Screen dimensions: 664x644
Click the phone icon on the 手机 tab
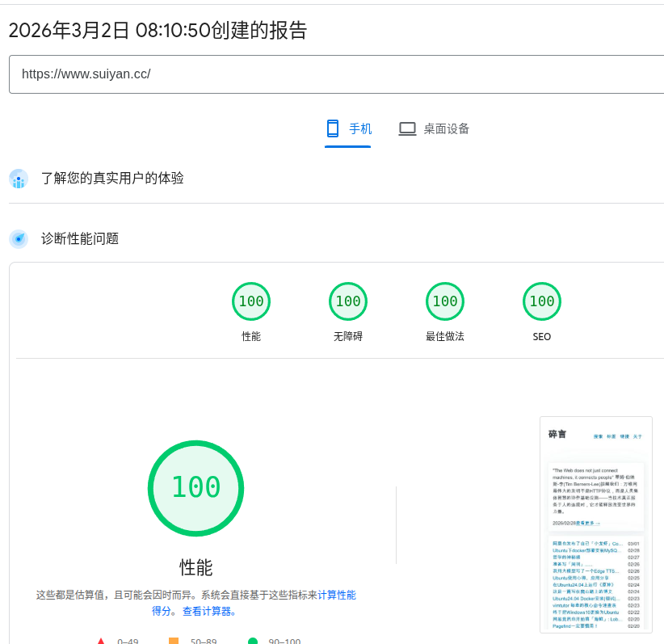pos(333,128)
